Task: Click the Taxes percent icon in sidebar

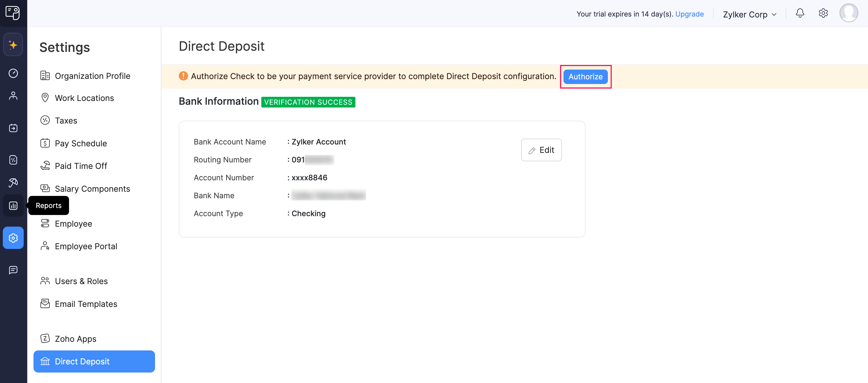Action: click(13, 160)
